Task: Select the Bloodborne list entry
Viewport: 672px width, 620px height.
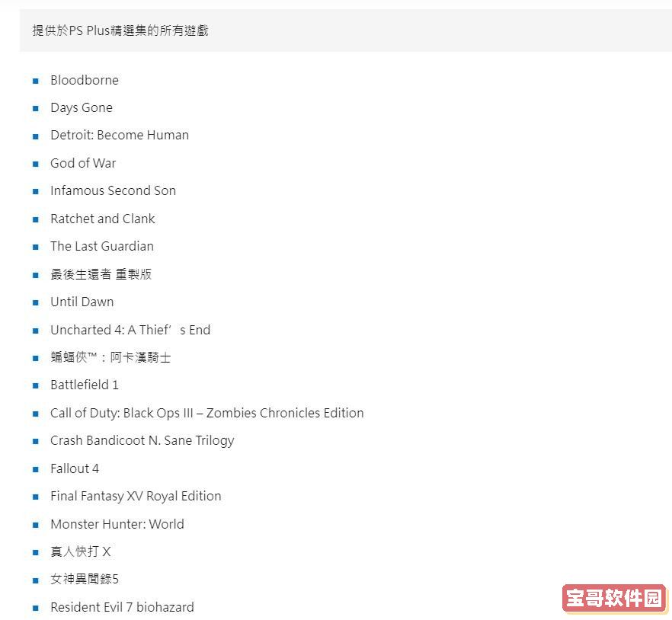Action: pyautogui.click(x=85, y=80)
